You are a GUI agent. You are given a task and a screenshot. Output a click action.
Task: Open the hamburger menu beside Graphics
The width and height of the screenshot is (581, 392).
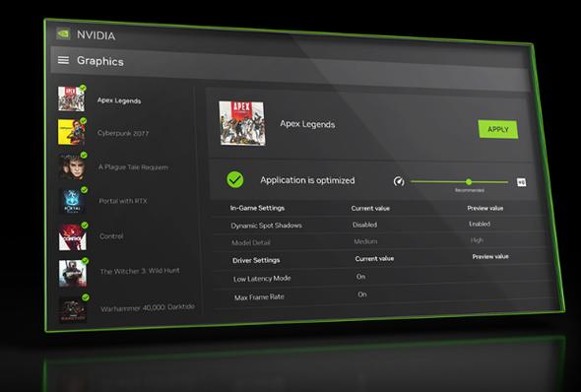click(x=63, y=60)
